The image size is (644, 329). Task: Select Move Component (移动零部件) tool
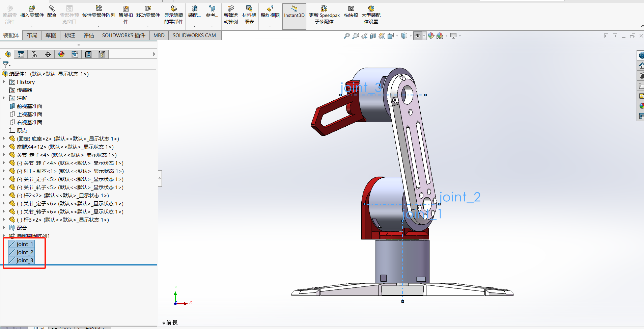[x=148, y=12]
